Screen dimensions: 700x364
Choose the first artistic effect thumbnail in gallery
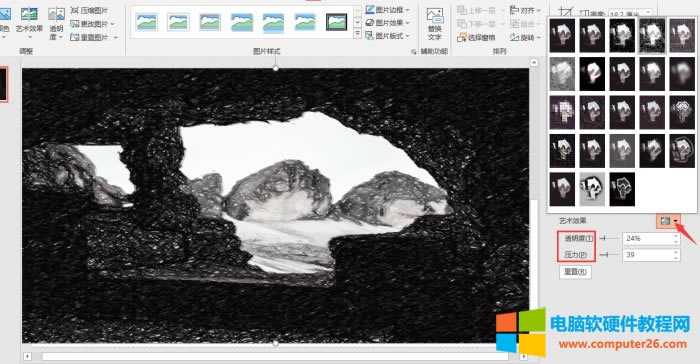coord(562,35)
